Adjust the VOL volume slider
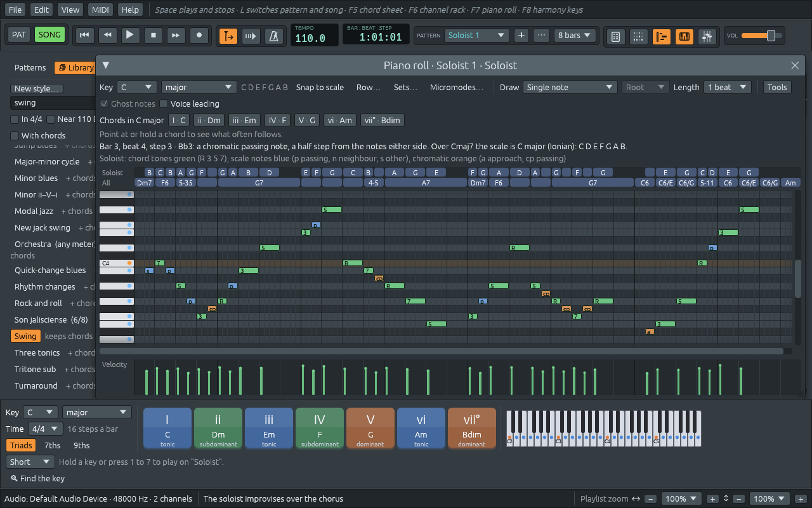Viewport: 812px width, 508px height. pyautogui.click(x=762, y=36)
